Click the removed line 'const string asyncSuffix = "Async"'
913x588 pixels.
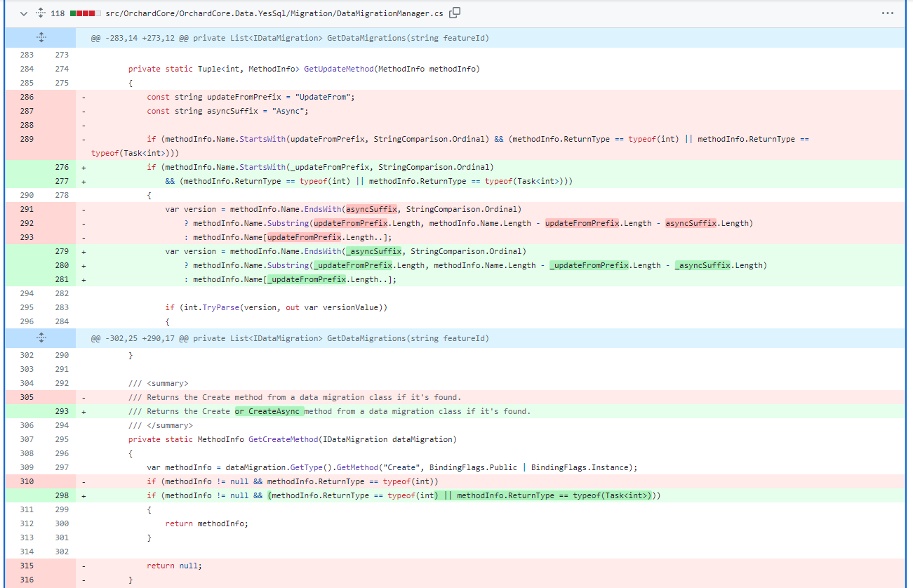click(228, 111)
